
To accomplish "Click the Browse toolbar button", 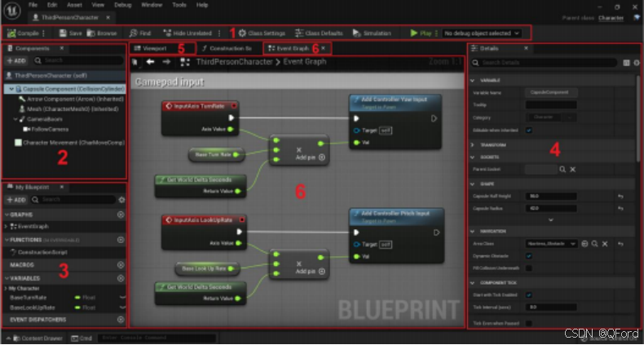I will (102, 33).
